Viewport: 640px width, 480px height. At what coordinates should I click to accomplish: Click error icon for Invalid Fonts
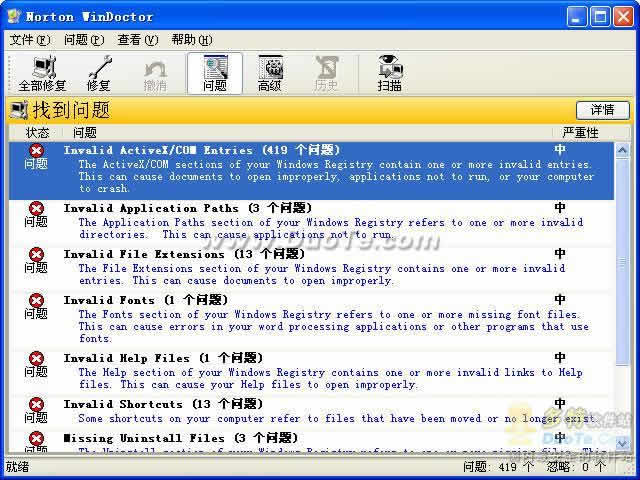click(x=36, y=301)
